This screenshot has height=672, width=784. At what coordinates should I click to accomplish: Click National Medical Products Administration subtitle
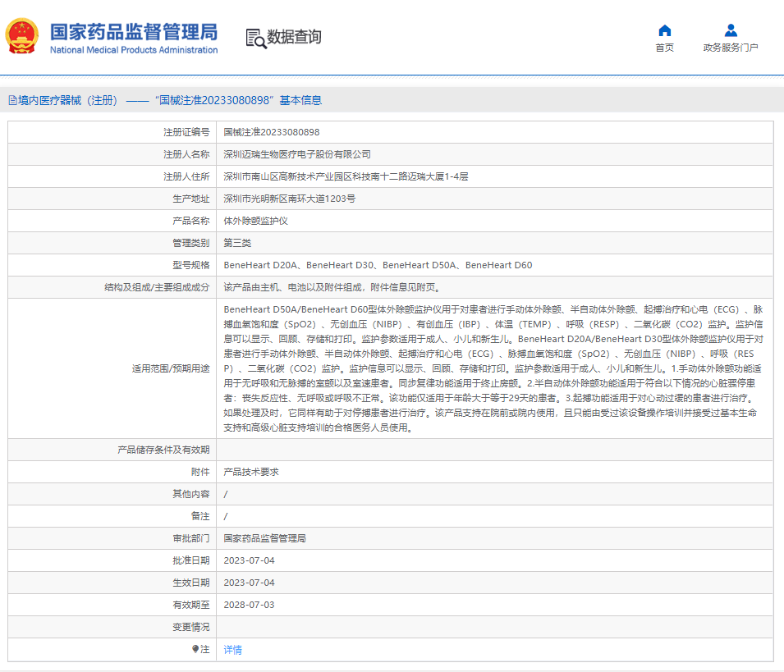coord(134,50)
